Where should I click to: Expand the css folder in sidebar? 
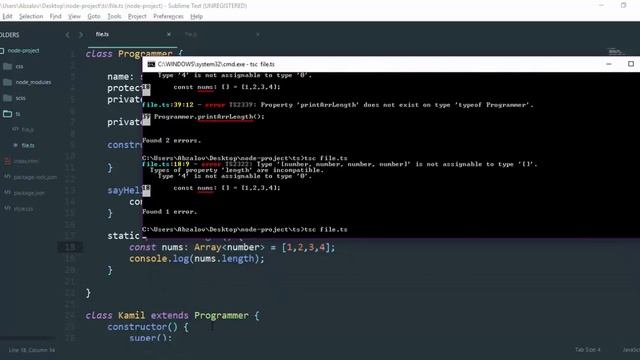19,66
